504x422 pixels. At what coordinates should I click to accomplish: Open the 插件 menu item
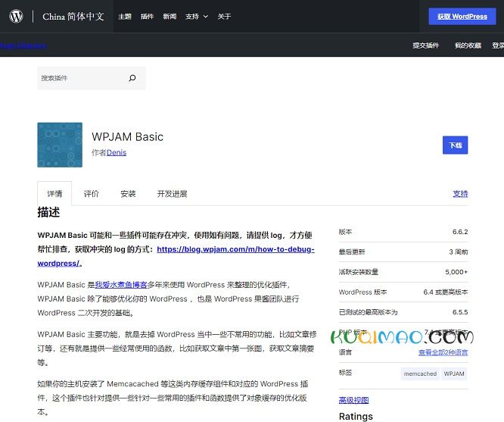tap(148, 17)
